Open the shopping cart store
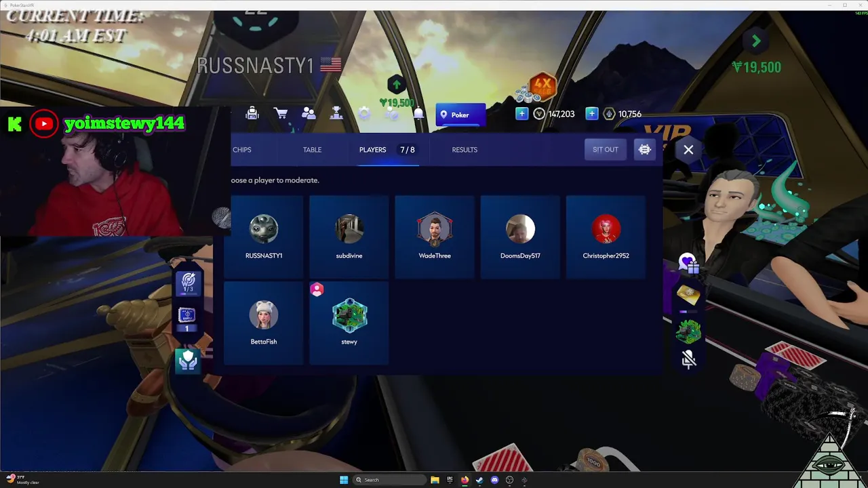Image resolution: width=868 pixels, height=488 pixels. point(281,113)
